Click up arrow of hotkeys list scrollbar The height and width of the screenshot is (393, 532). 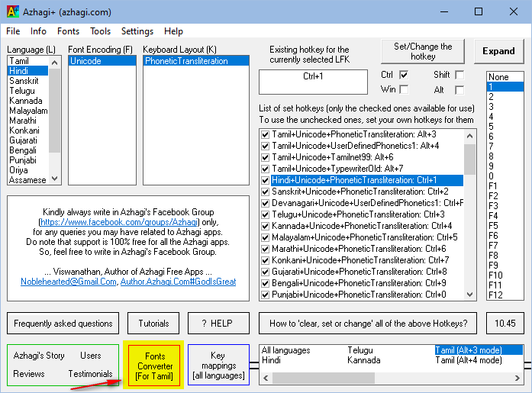click(x=470, y=136)
